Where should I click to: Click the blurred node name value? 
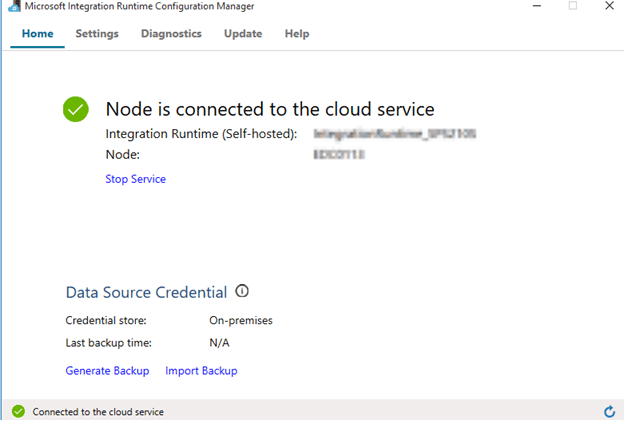click(x=339, y=154)
